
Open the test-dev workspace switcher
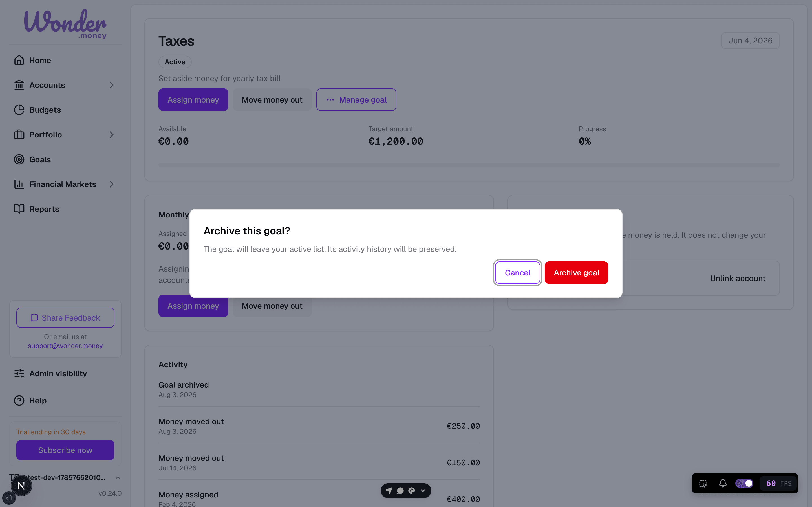pyautogui.click(x=65, y=477)
